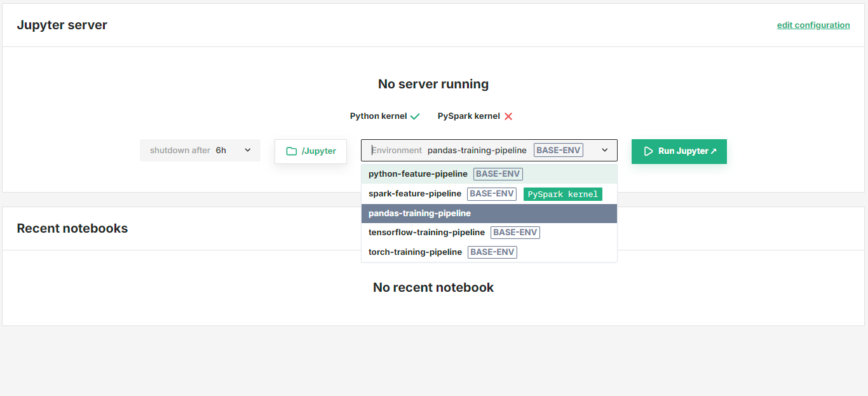Click the BASE-ENV badge next to torch-training-pipeline
868x396 pixels.
492,252
